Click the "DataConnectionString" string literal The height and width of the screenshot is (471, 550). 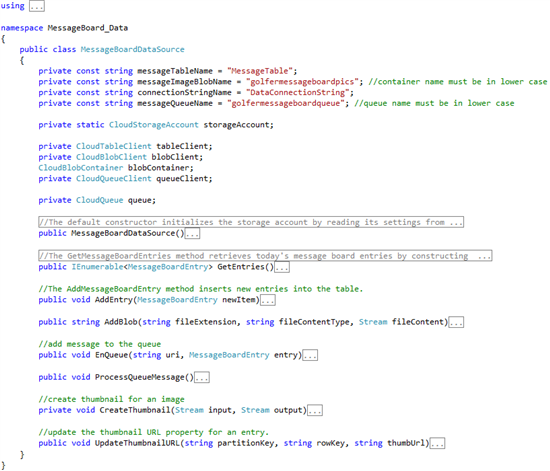coord(297,93)
